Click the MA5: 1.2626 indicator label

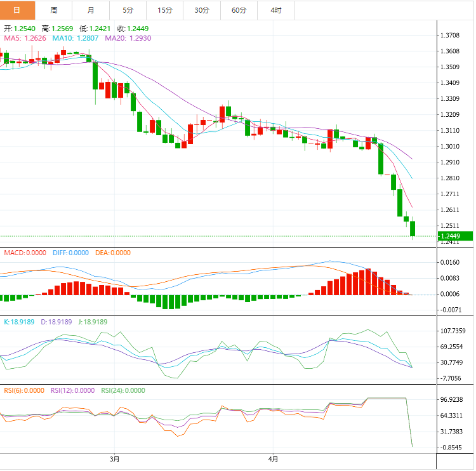(25, 38)
